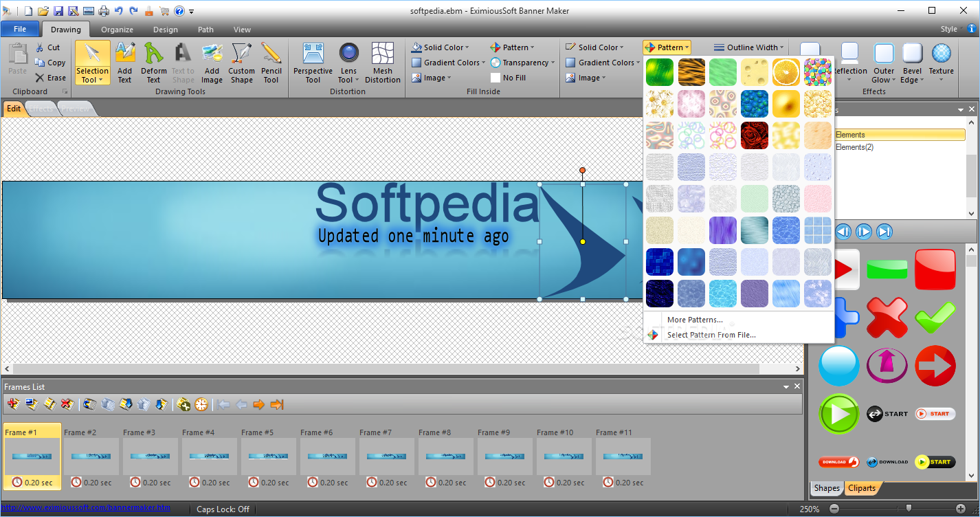Open the View ribbon tab
980x517 pixels.
[242, 30]
